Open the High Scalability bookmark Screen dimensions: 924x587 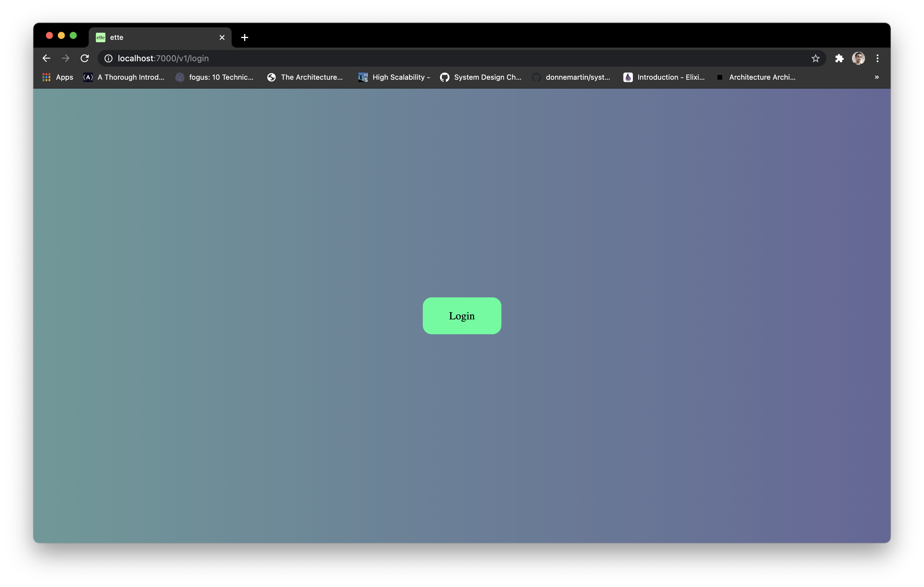tap(394, 77)
